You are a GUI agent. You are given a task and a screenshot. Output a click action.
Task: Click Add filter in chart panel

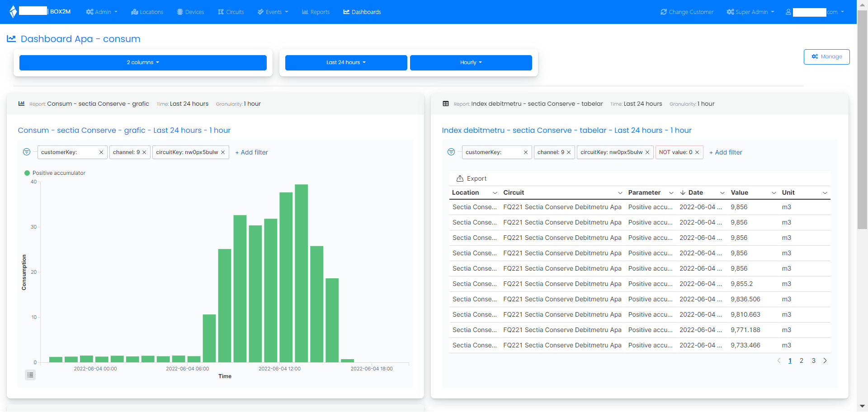click(252, 153)
